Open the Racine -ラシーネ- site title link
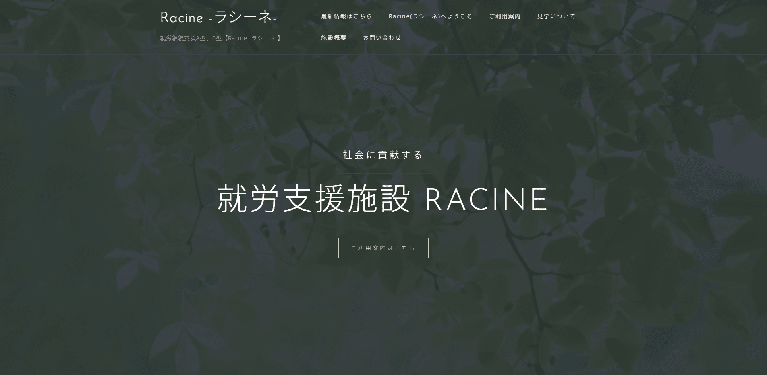The height and width of the screenshot is (375, 767). coord(218,18)
